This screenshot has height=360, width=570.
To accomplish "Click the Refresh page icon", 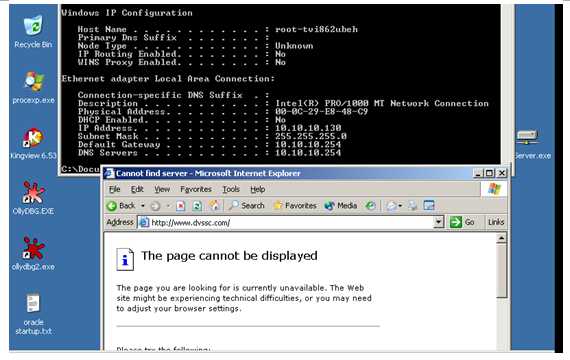I will (197, 206).
